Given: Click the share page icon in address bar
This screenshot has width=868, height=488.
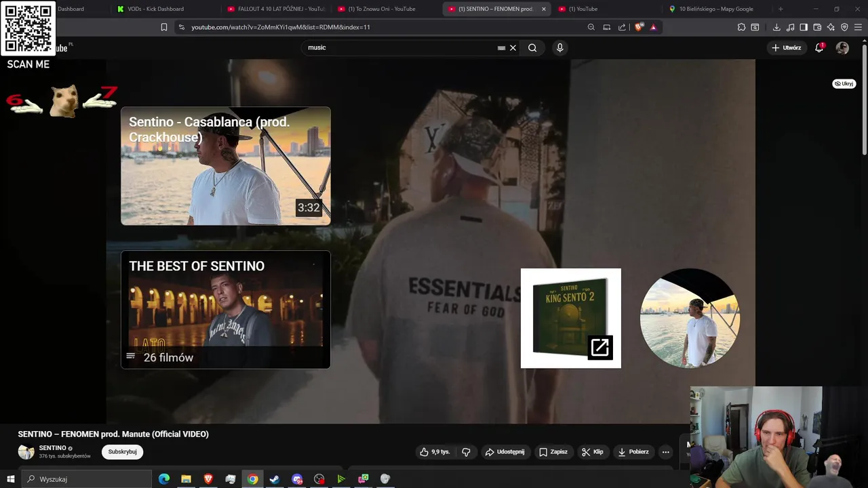Looking at the screenshot, I should pyautogui.click(x=622, y=27).
